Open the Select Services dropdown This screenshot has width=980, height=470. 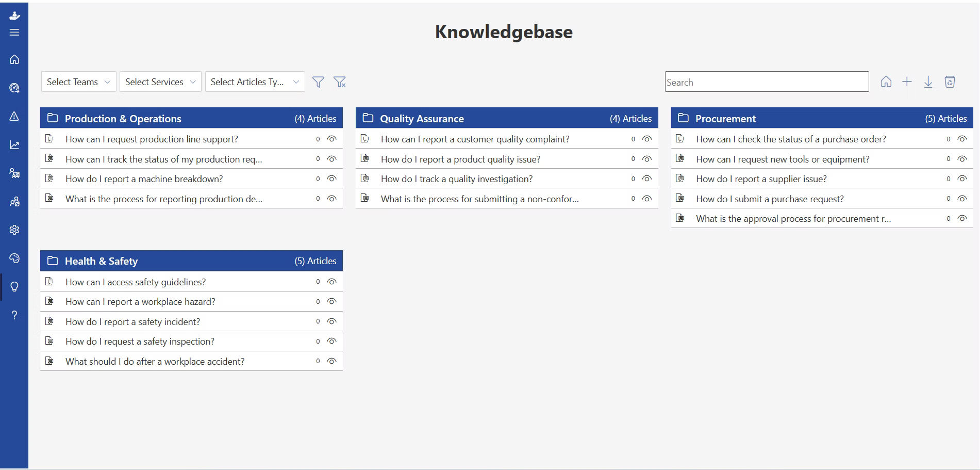160,82
